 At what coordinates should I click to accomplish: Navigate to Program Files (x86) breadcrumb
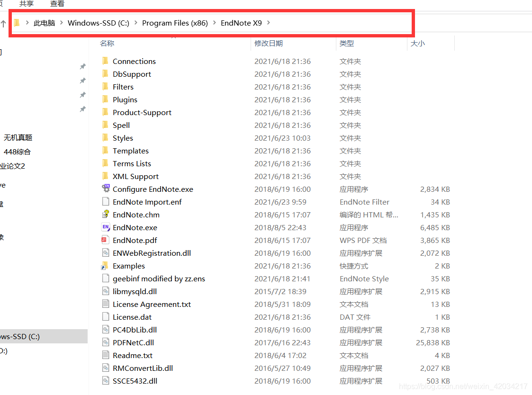click(175, 23)
